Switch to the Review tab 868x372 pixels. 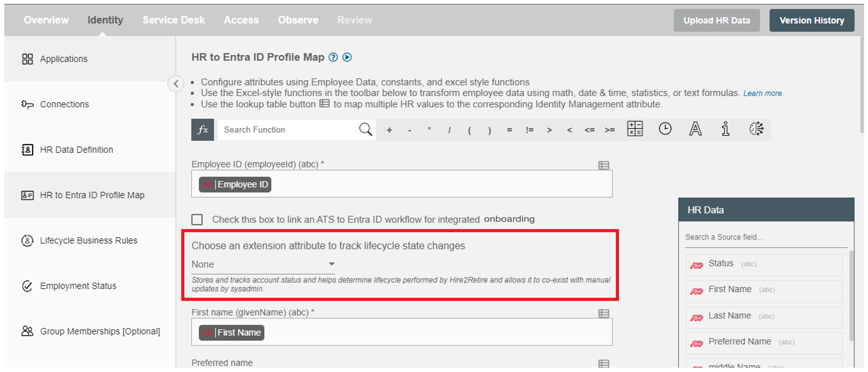click(354, 20)
